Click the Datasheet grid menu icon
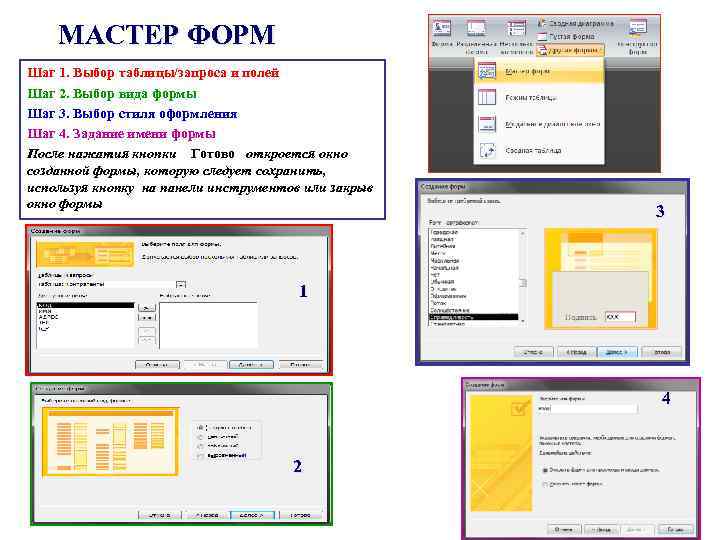The width and height of the screenshot is (720, 540). coord(487,98)
